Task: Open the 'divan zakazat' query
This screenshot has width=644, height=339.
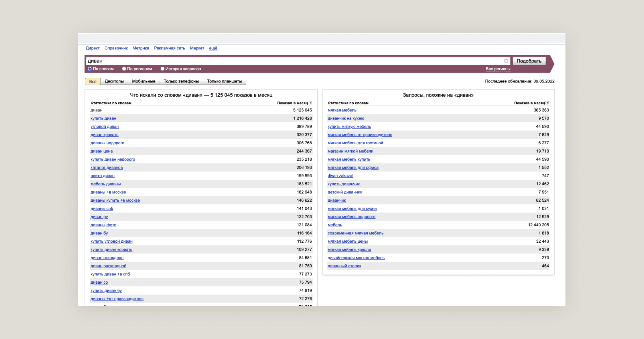Action: pyautogui.click(x=341, y=176)
